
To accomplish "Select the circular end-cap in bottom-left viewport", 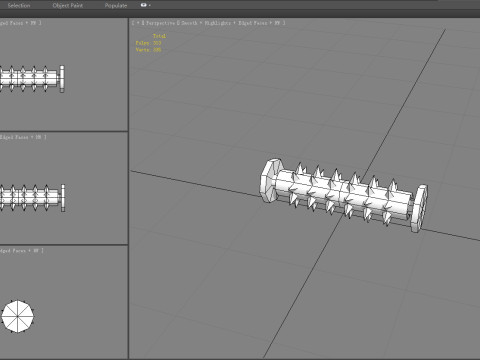I will pyautogui.click(x=17, y=316).
